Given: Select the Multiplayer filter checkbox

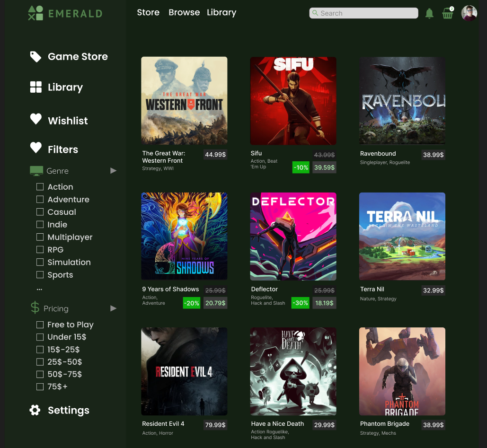Looking at the screenshot, I should tap(40, 237).
